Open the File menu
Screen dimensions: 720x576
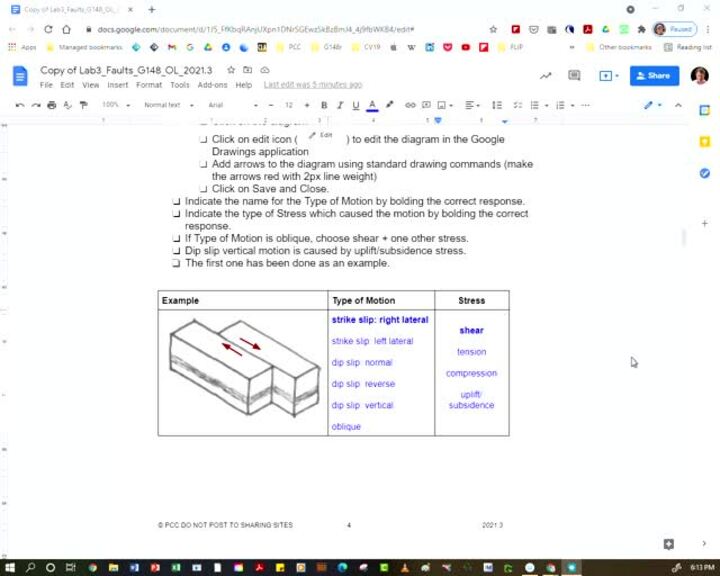(46, 85)
